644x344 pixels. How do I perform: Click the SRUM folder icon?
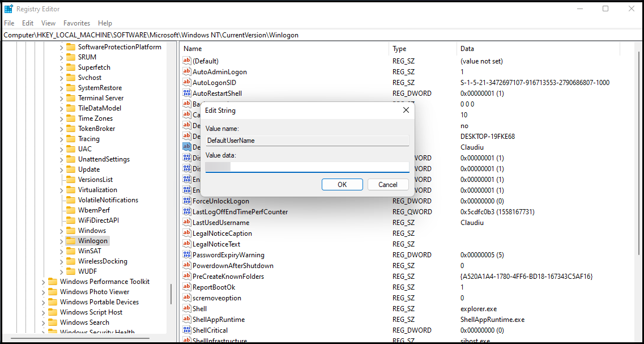(71, 57)
